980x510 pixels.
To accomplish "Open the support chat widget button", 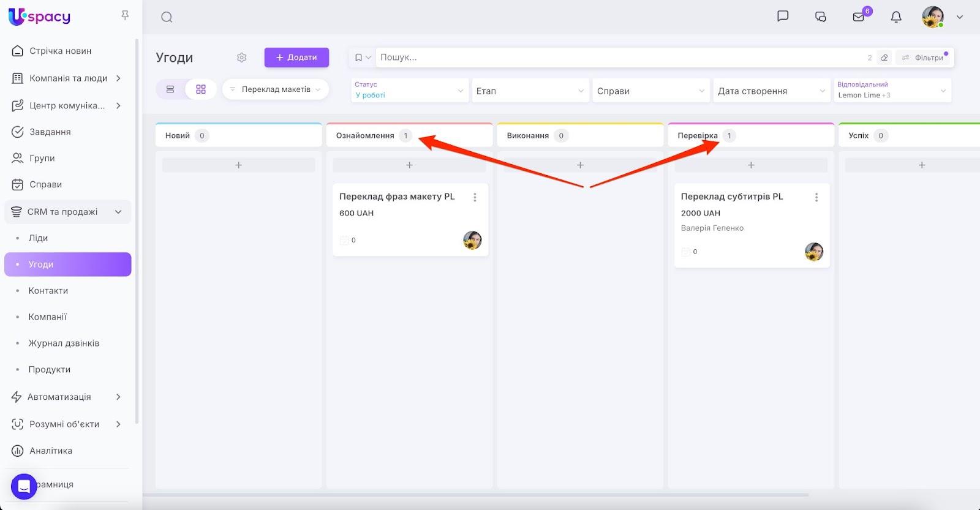I will (24, 487).
